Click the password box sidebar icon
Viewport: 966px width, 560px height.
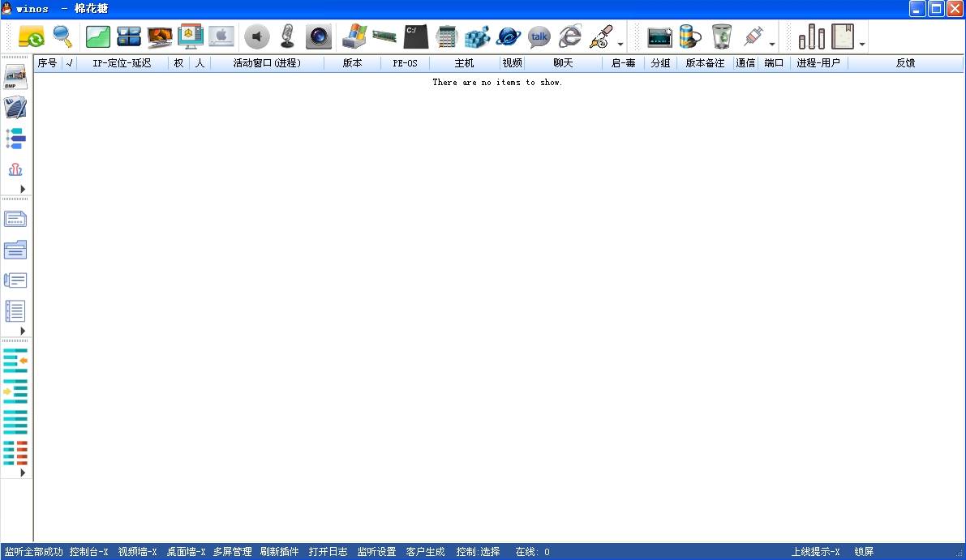[15, 219]
